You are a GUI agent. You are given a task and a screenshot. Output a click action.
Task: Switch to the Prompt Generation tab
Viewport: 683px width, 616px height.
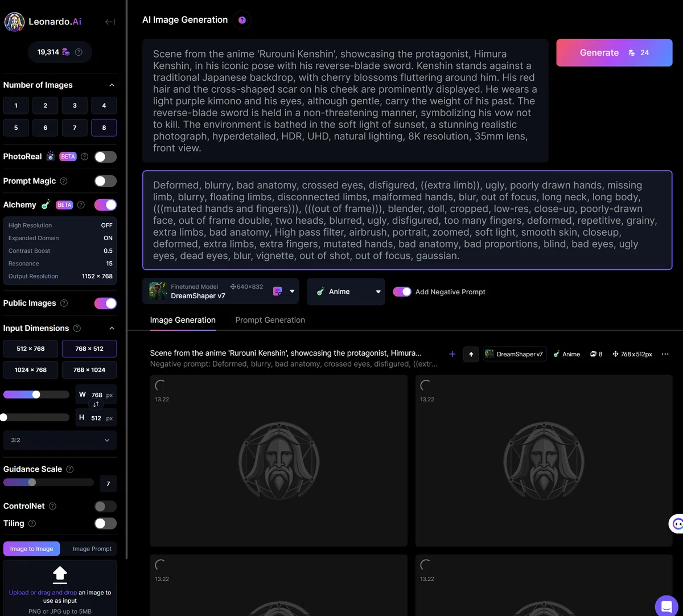tap(270, 320)
